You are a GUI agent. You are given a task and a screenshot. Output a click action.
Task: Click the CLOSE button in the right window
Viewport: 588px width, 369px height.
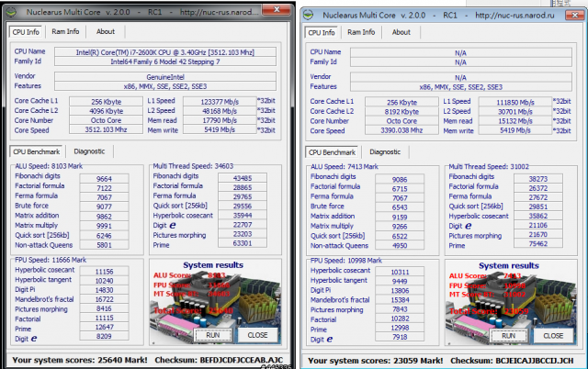(553, 336)
